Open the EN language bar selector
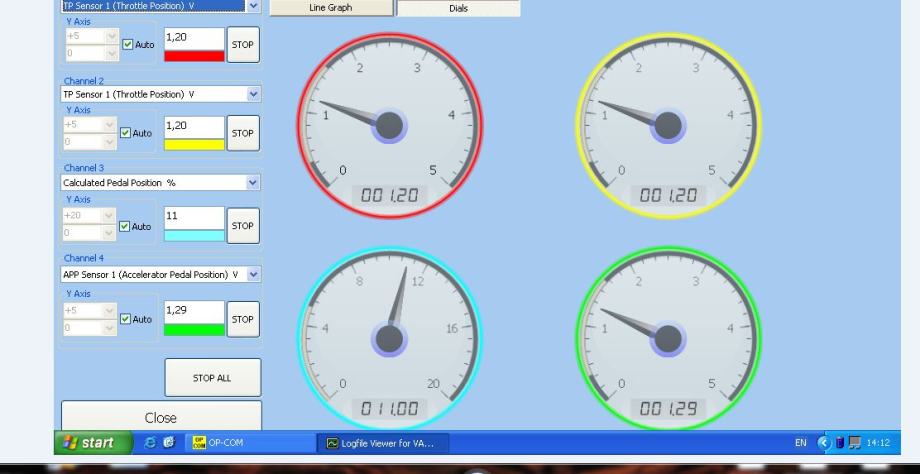Image resolution: width=920 pixels, height=474 pixels. 800,443
